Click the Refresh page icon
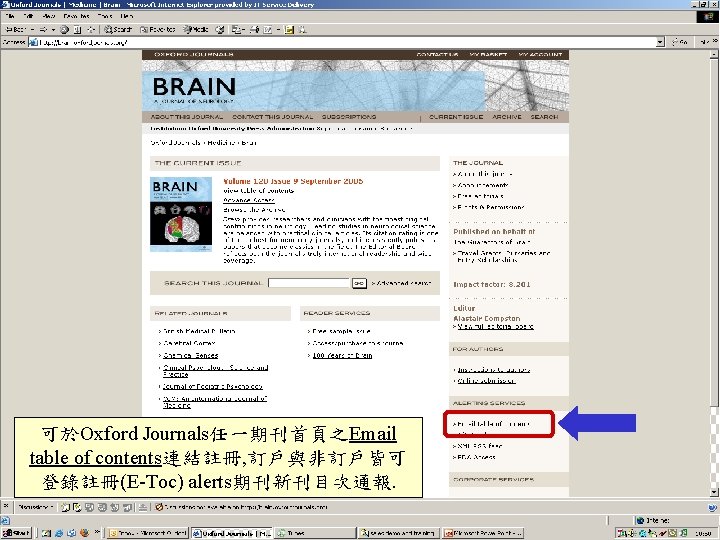Image resolution: width=720 pixels, height=540 pixels. (78, 29)
